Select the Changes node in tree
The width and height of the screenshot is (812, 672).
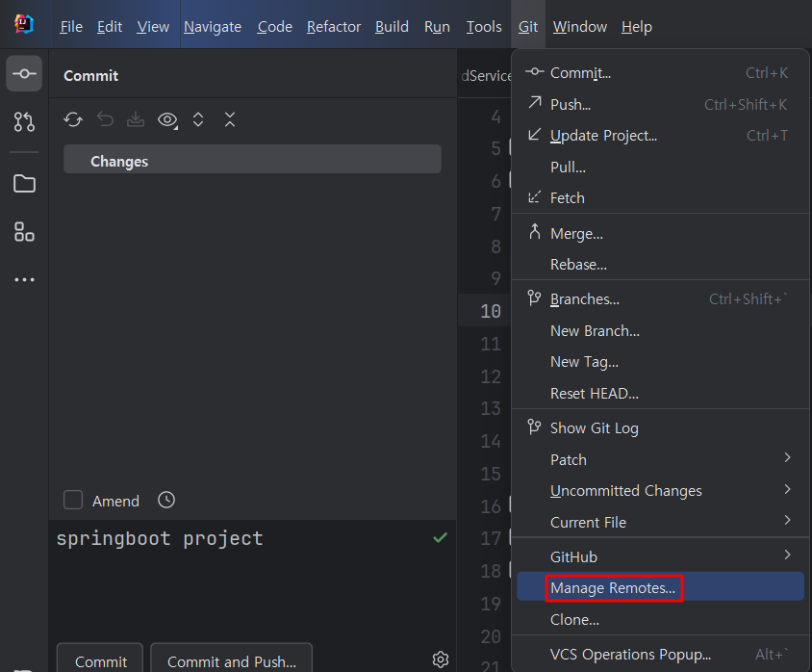click(252, 159)
